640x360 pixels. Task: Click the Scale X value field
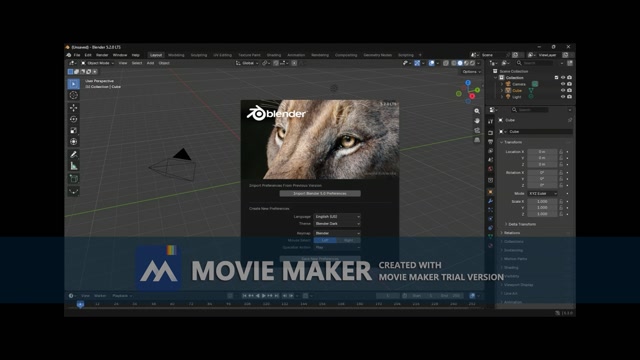(542, 202)
